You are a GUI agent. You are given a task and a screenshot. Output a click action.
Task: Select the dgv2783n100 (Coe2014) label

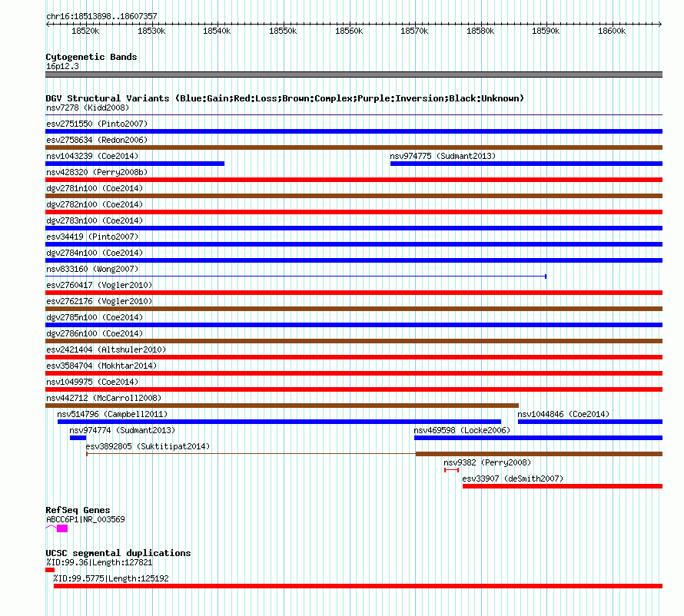95,220
